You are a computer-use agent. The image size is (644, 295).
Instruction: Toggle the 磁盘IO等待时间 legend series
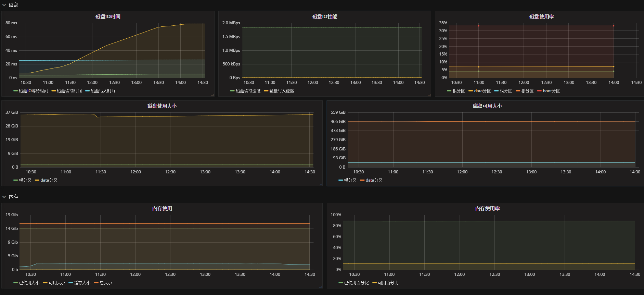pyautogui.click(x=34, y=91)
